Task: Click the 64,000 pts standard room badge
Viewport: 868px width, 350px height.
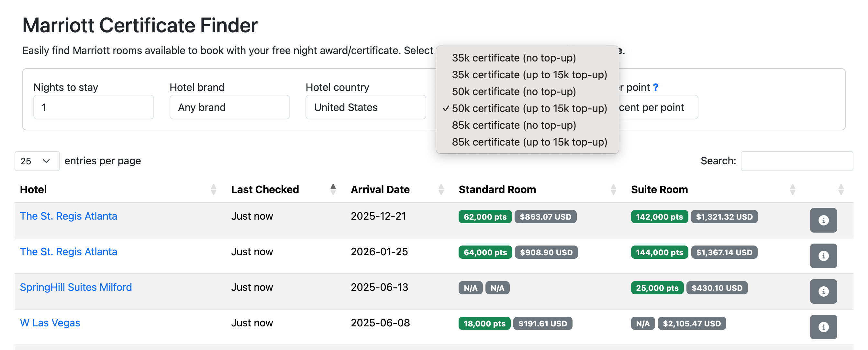Action: coord(485,252)
